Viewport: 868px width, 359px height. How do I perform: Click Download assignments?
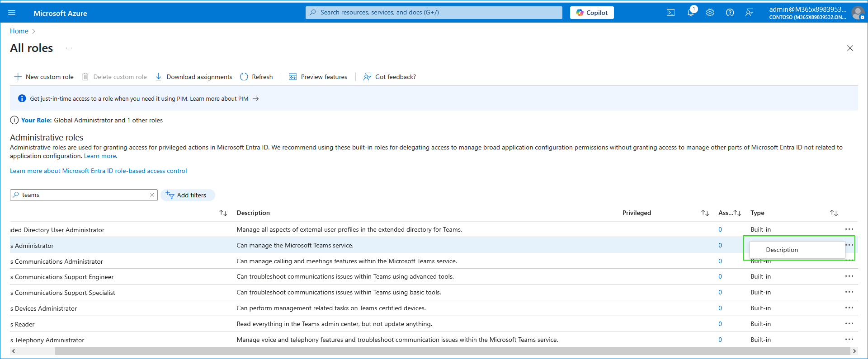193,77
